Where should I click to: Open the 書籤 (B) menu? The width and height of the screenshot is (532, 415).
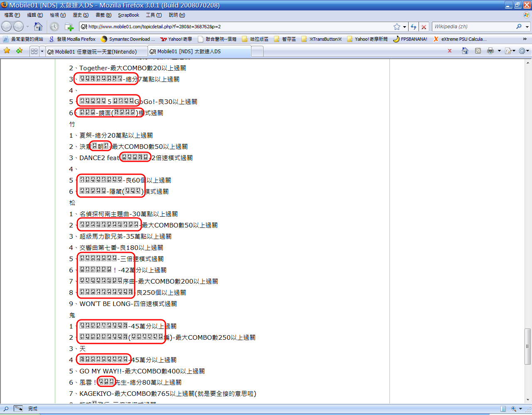tap(103, 15)
